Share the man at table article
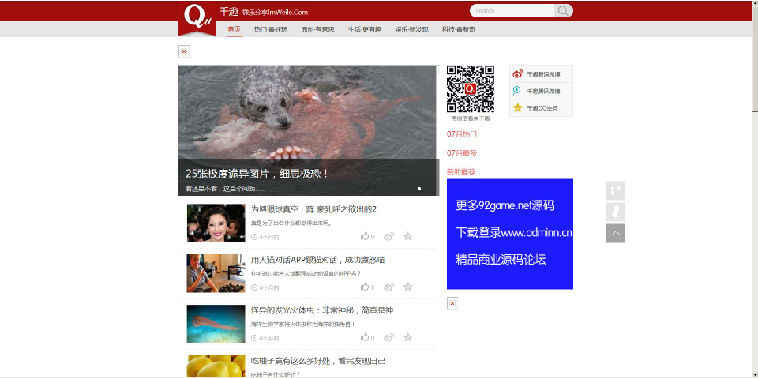The image size is (758, 378). pyautogui.click(x=389, y=287)
